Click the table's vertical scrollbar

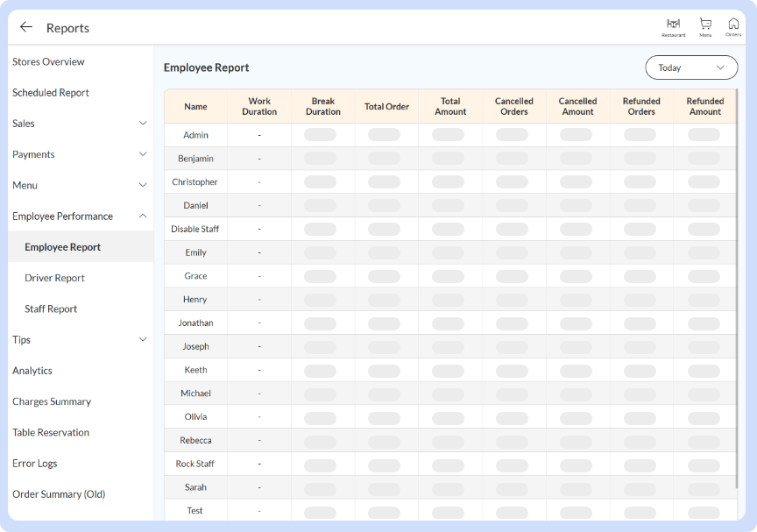click(738, 289)
